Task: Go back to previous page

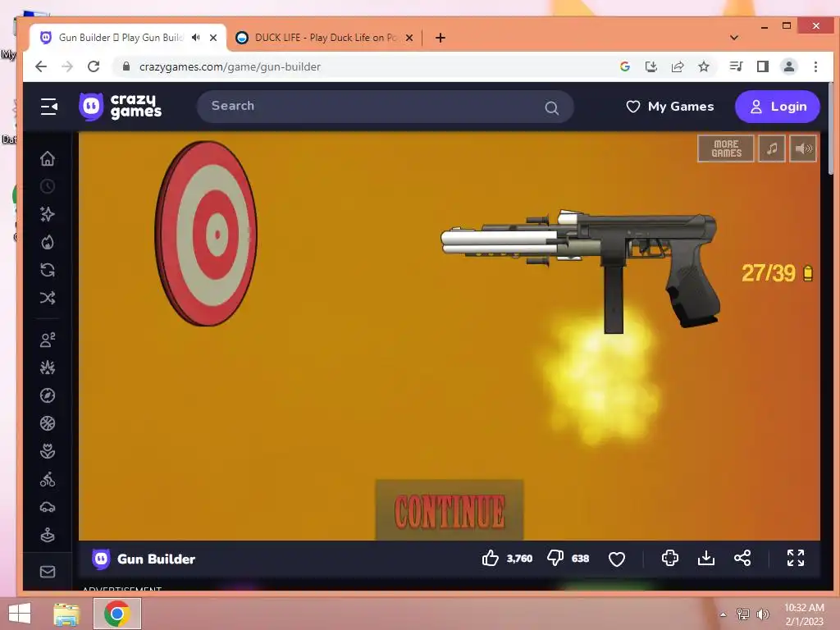Action: pos(41,66)
